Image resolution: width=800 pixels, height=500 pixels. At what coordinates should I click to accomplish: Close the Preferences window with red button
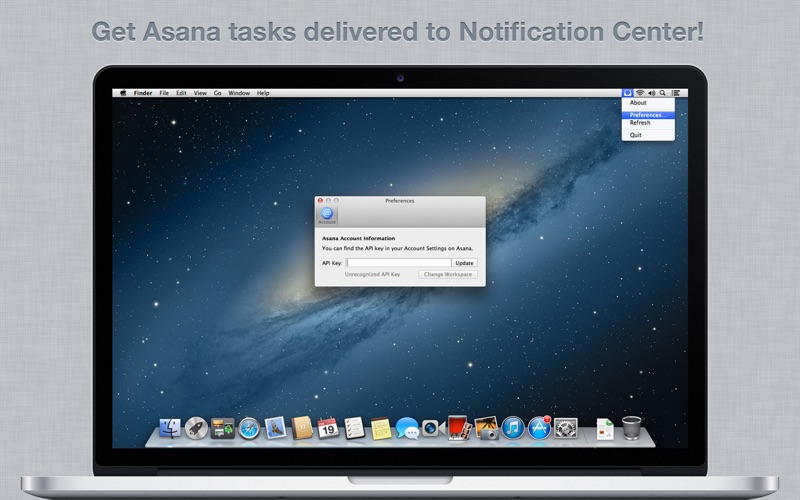click(x=320, y=201)
